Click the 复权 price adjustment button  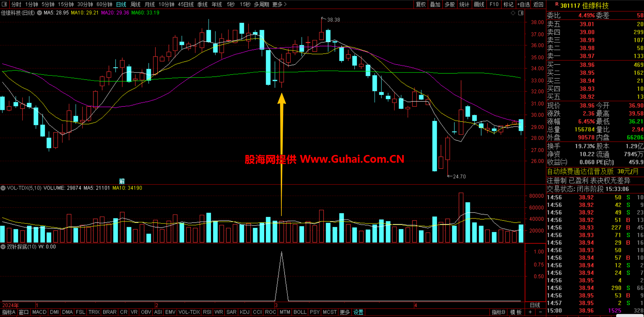pos(421,4)
